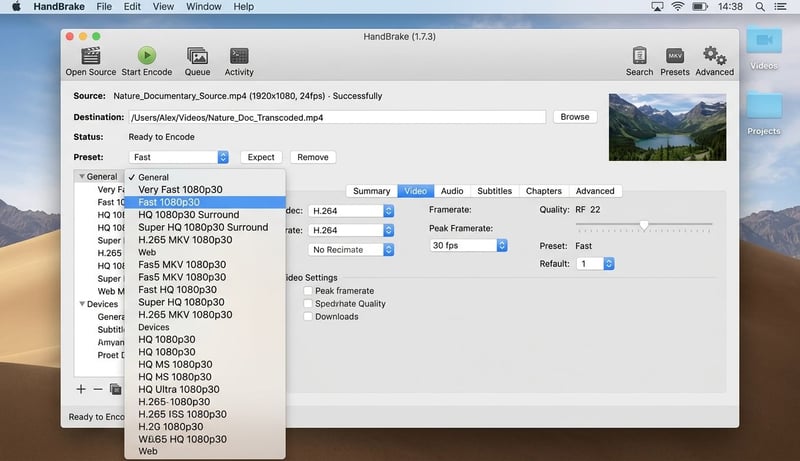The width and height of the screenshot is (800, 461).
Task: Toggle the Presets MKV icon
Action: (x=674, y=55)
